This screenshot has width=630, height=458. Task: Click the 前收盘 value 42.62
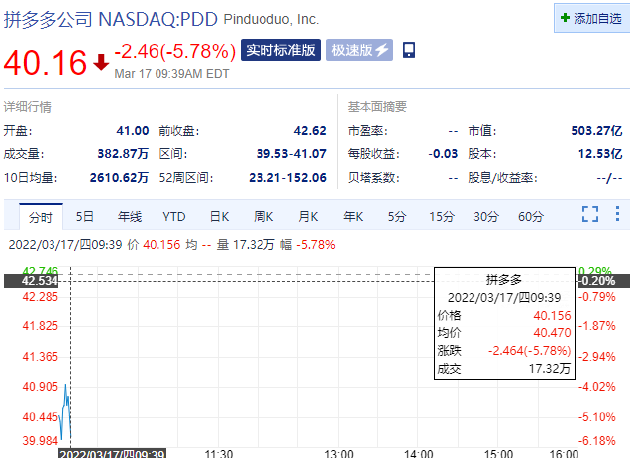[310, 131]
